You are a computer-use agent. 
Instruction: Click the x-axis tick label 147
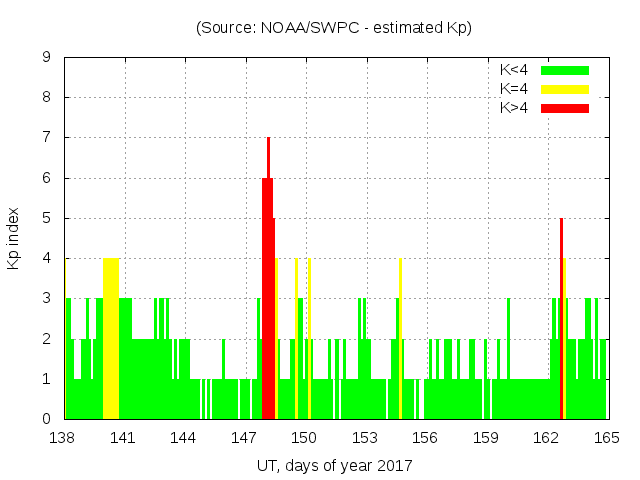pyautogui.click(x=245, y=439)
